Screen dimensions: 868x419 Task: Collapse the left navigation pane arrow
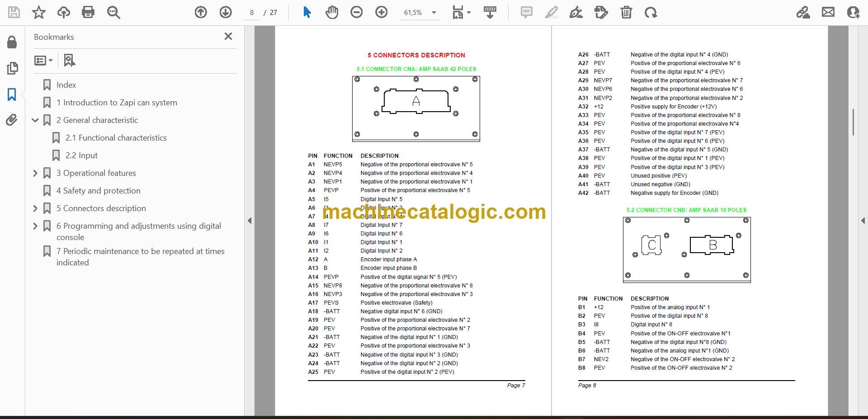[250, 221]
